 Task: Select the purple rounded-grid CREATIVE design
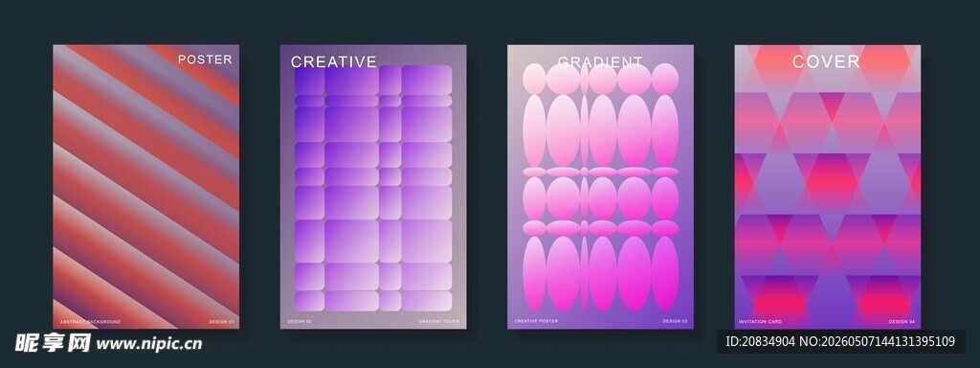(373, 187)
